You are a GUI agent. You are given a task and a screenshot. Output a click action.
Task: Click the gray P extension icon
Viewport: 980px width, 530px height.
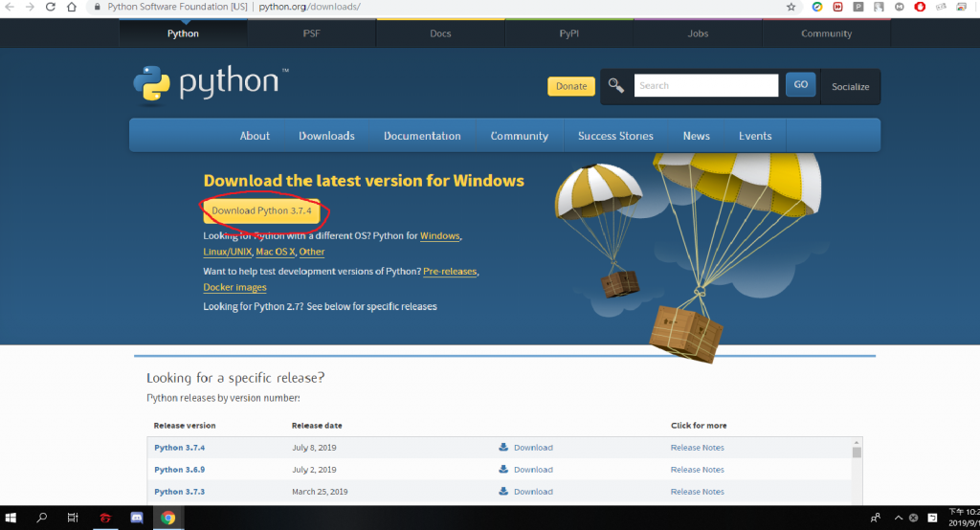point(858,7)
